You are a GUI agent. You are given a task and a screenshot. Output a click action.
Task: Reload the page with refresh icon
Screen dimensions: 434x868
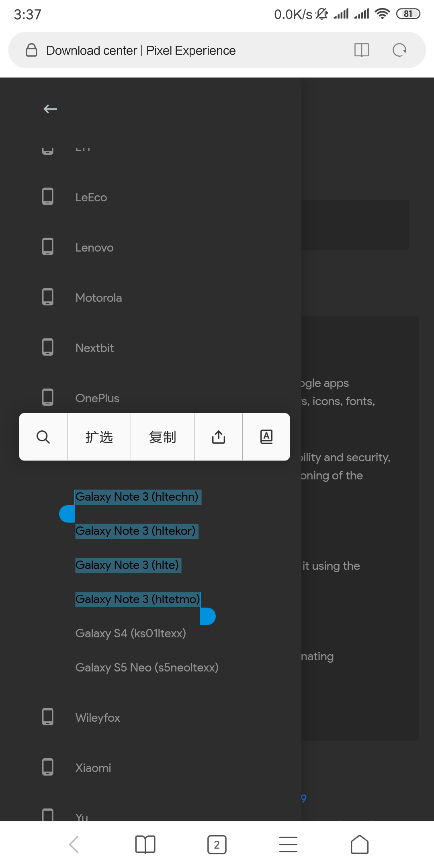(x=399, y=50)
